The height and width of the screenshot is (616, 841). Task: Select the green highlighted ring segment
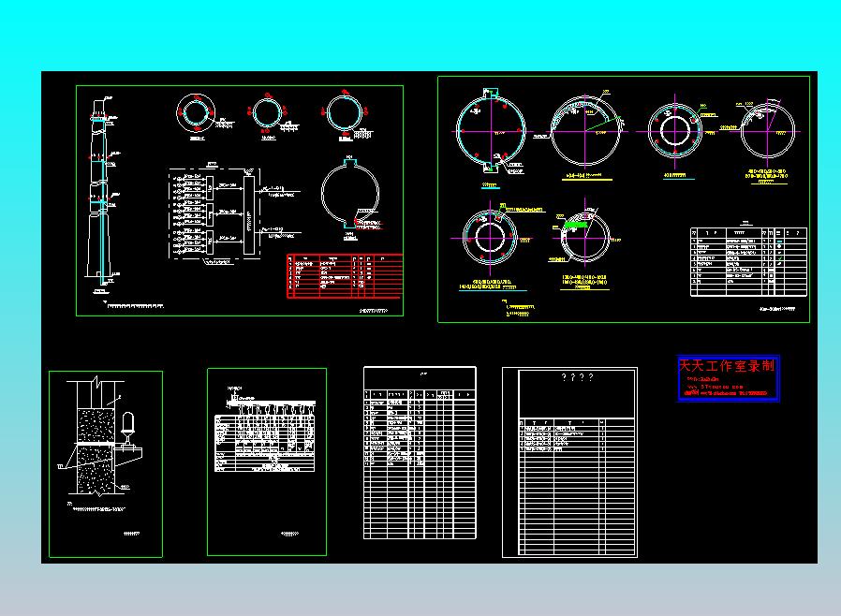click(574, 227)
